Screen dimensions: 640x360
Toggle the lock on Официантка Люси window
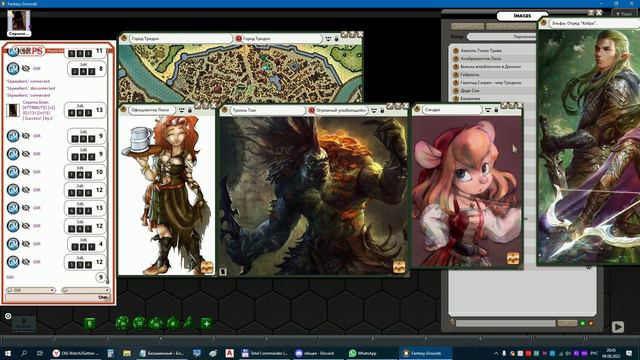(x=190, y=110)
